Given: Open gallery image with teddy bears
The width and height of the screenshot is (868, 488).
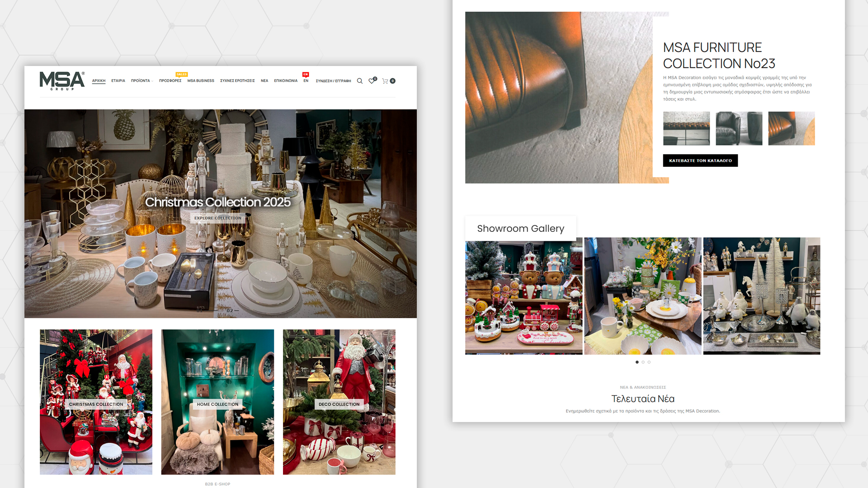Looking at the screenshot, I should point(524,298).
